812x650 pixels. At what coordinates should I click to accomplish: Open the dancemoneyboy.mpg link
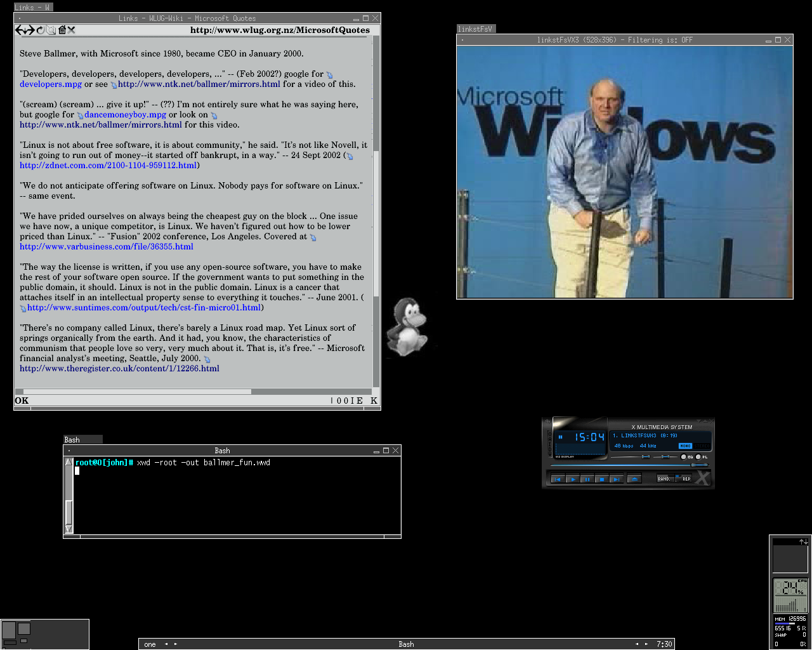point(125,114)
